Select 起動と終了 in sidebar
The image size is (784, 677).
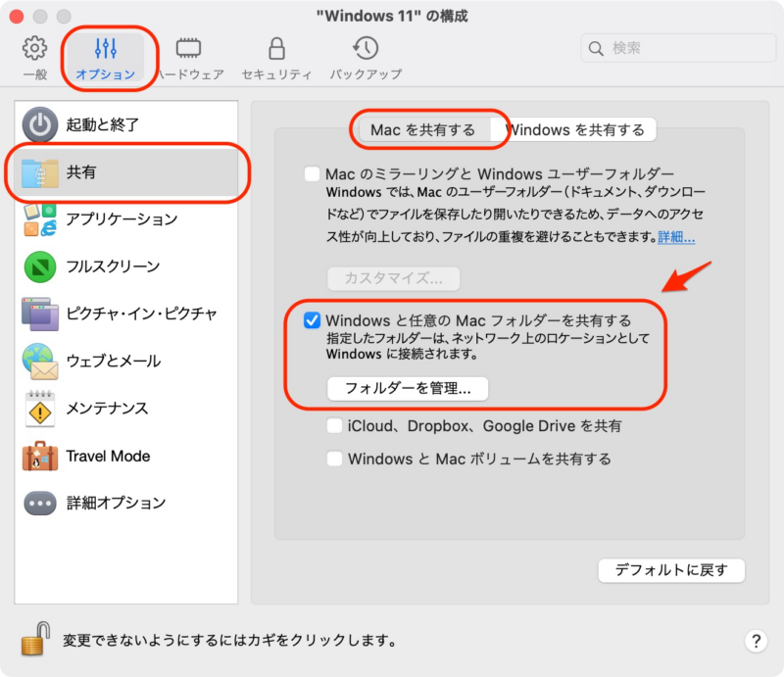tap(126, 124)
